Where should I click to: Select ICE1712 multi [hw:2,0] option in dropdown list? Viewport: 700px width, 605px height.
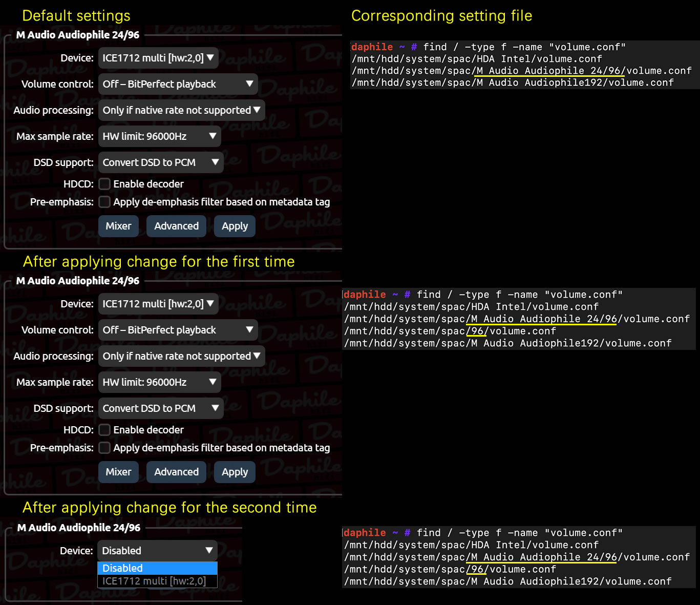[x=157, y=581]
